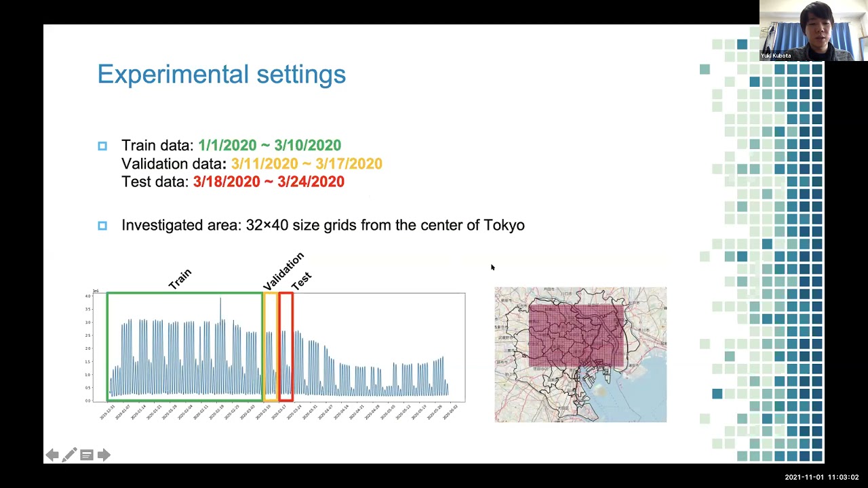
Task: Open the slide menu icon
Action: point(86,455)
